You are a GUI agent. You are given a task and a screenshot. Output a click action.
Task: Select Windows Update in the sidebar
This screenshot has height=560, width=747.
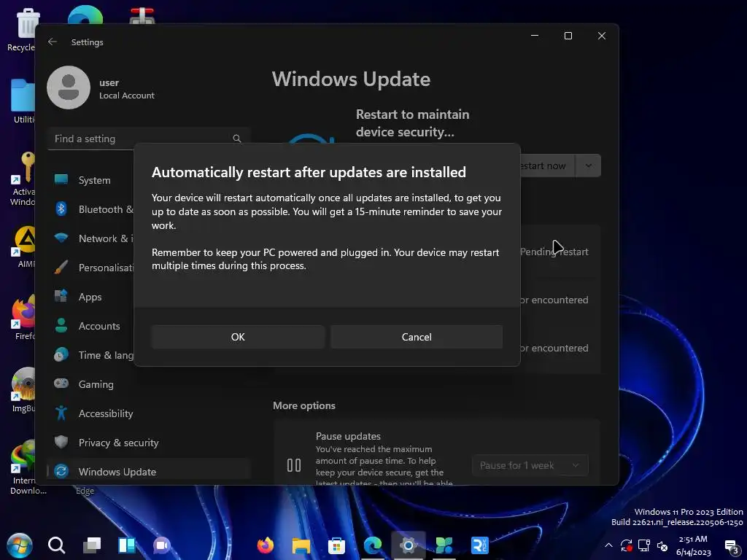[x=149, y=470]
